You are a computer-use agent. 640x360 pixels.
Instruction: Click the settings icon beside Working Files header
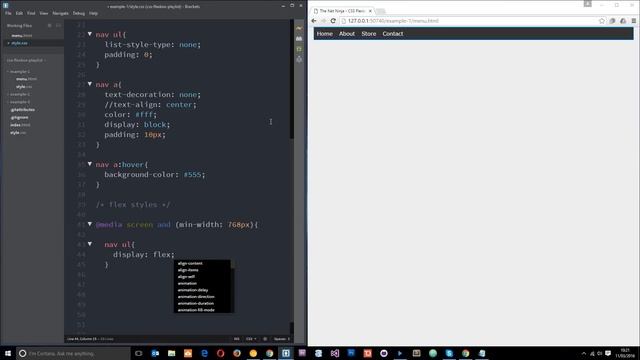[50, 25]
